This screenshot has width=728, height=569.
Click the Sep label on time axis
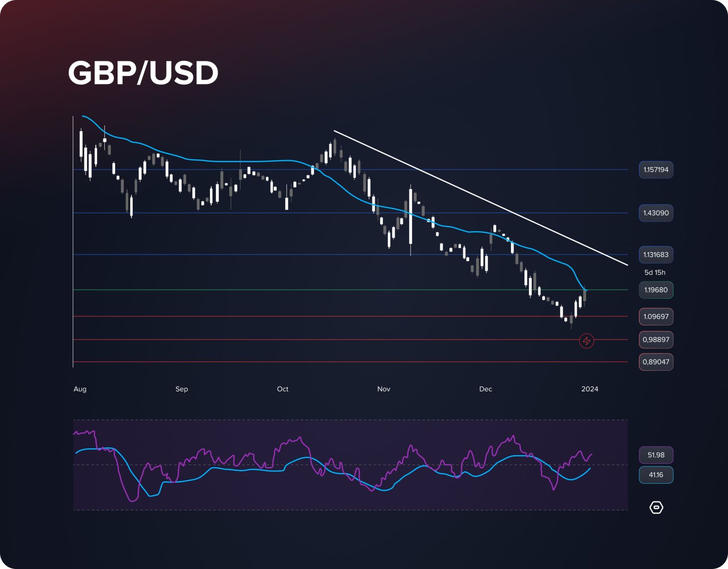182,389
